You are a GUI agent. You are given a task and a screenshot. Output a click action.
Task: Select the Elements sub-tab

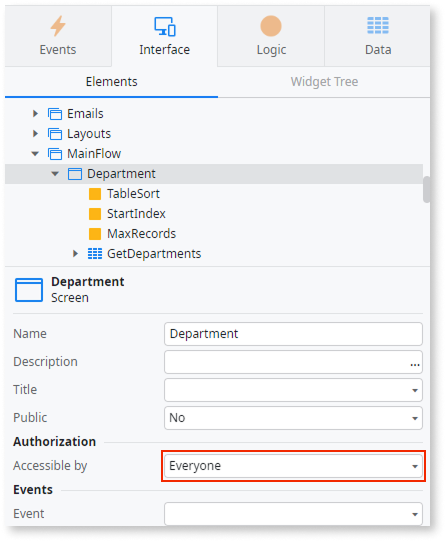[111, 82]
